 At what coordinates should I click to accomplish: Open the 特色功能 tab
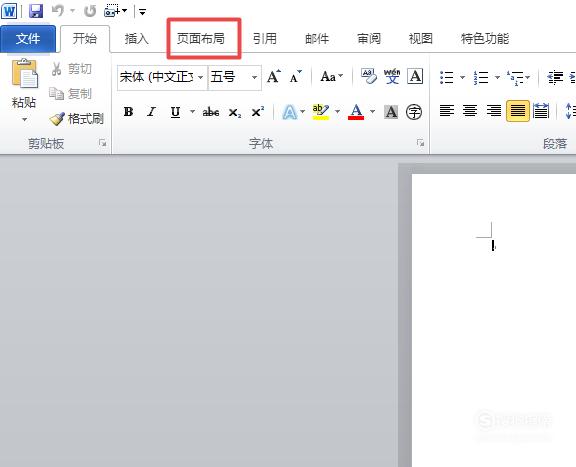point(485,39)
